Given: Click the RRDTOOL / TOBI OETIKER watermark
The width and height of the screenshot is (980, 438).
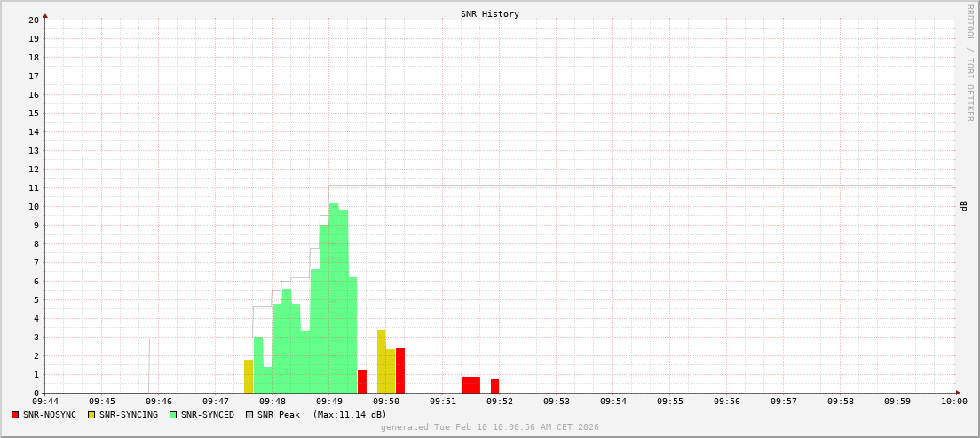Looking at the screenshot, I should (969, 62).
